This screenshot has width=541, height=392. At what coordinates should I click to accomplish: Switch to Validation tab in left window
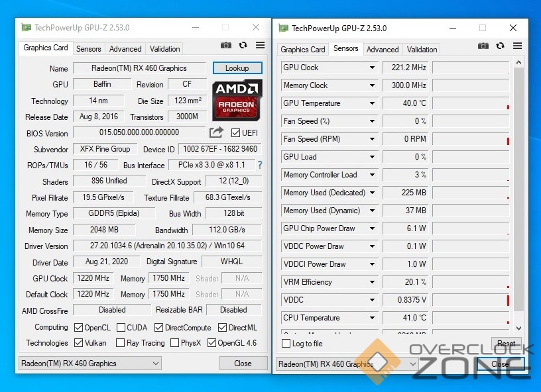click(164, 49)
